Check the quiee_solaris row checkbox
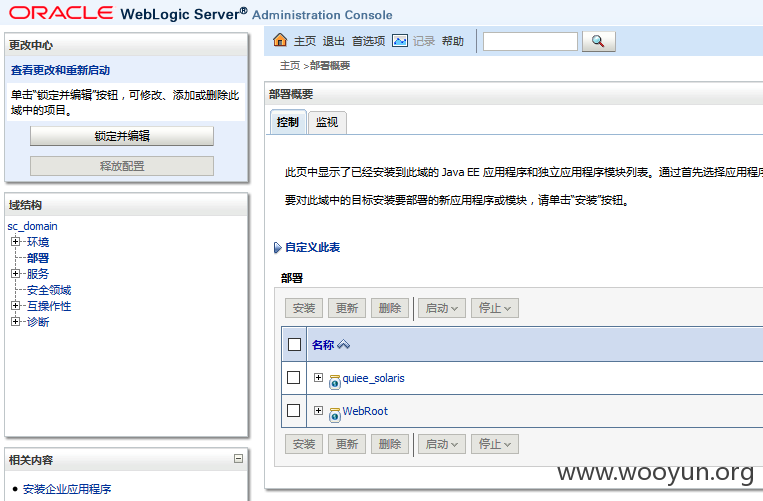Viewport: 763px width, 501px height. click(x=293, y=377)
